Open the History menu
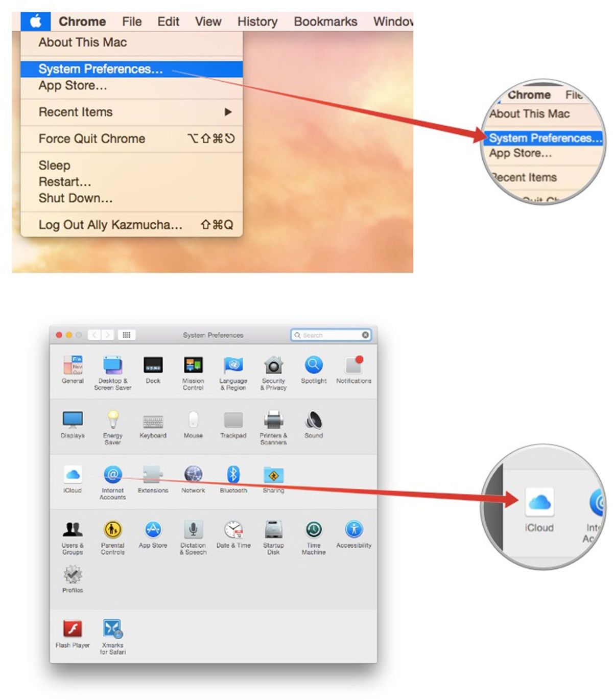Image resolution: width=613 pixels, height=700 pixels. coord(257,21)
